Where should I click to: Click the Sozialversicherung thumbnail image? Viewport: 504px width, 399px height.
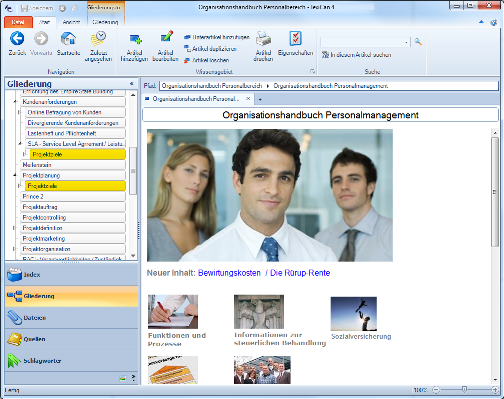tap(354, 314)
